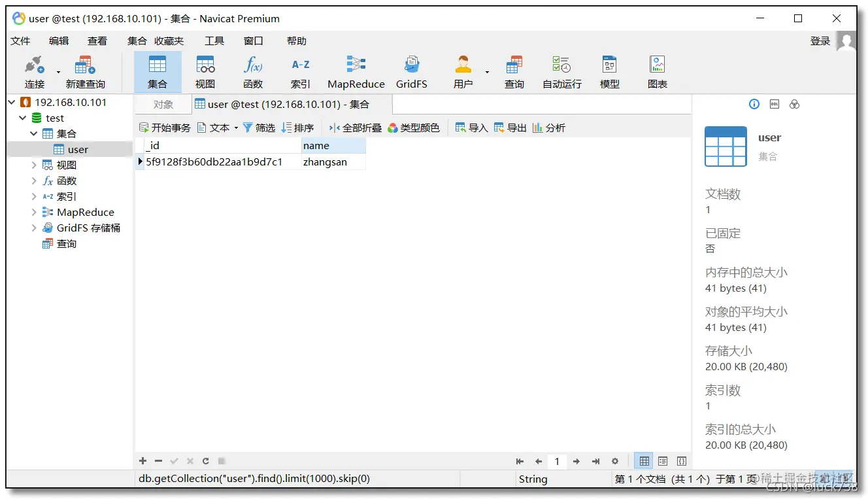Click the Import (导入) button
The image size is (868, 499).
pyautogui.click(x=472, y=128)
